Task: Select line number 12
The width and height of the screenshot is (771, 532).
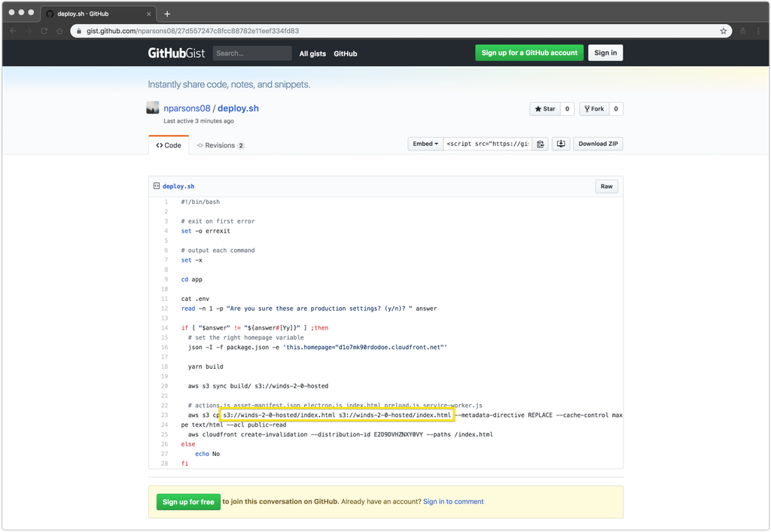Action: tap(165, 309)
